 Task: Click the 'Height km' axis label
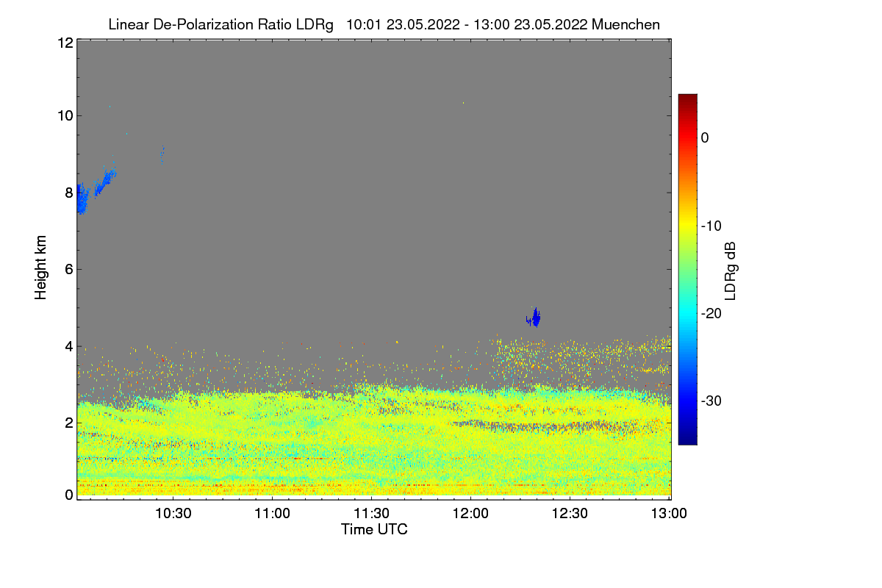pyautogui.click(x=41, y=267)
